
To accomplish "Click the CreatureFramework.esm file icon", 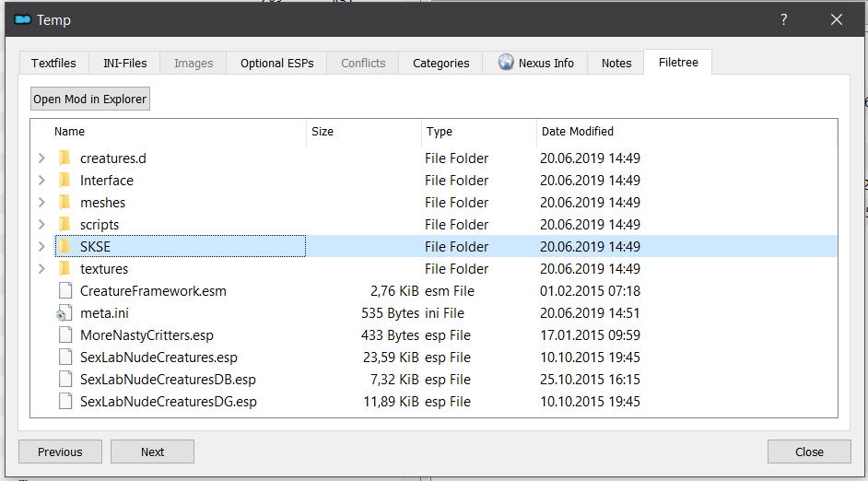I will [65, 290].
